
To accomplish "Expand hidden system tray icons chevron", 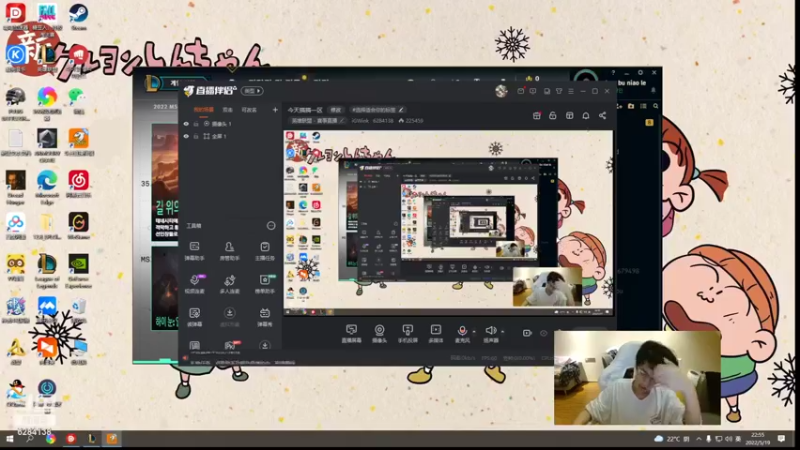I will tap(698, 439).
